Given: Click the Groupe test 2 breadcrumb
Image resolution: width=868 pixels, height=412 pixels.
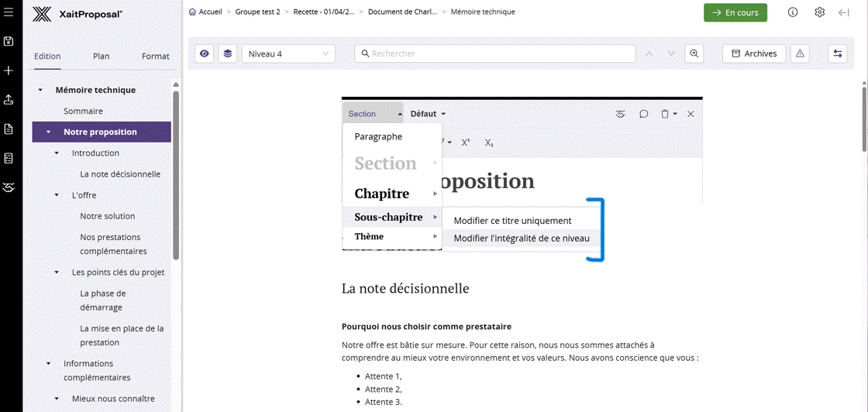Looking at the screenshot, I should 257,12.
